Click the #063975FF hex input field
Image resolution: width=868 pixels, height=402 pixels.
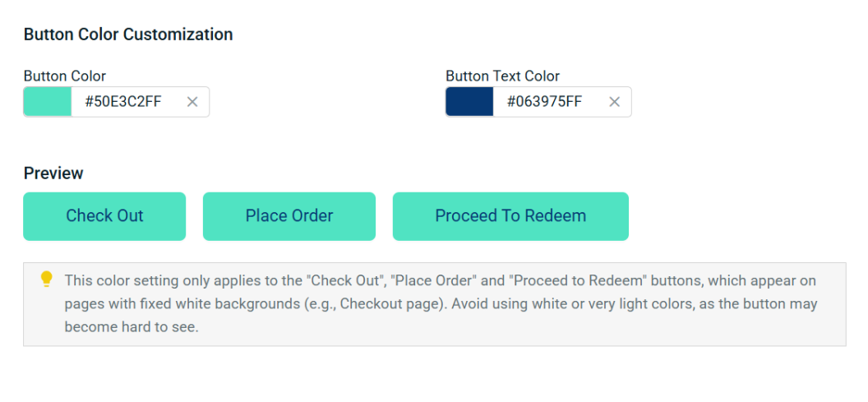pyautogui.click(x=544, y=102)
